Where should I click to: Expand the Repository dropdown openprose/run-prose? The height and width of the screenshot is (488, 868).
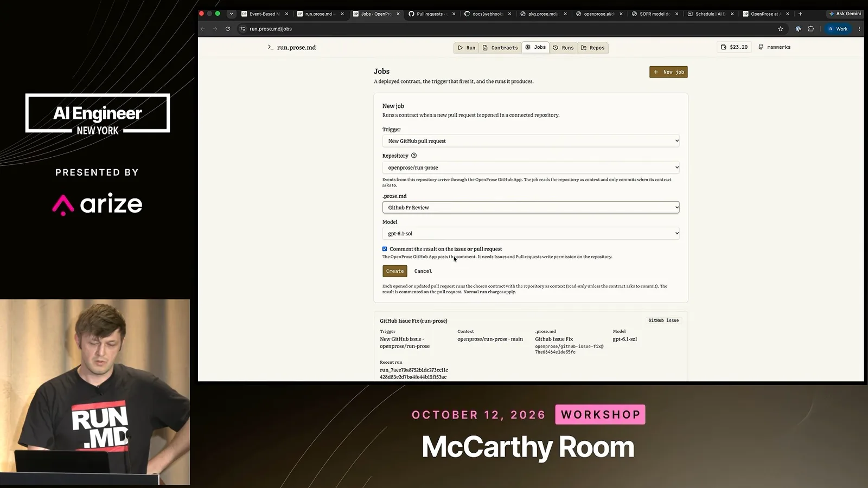pyautogui.click(x=531, y=168)
